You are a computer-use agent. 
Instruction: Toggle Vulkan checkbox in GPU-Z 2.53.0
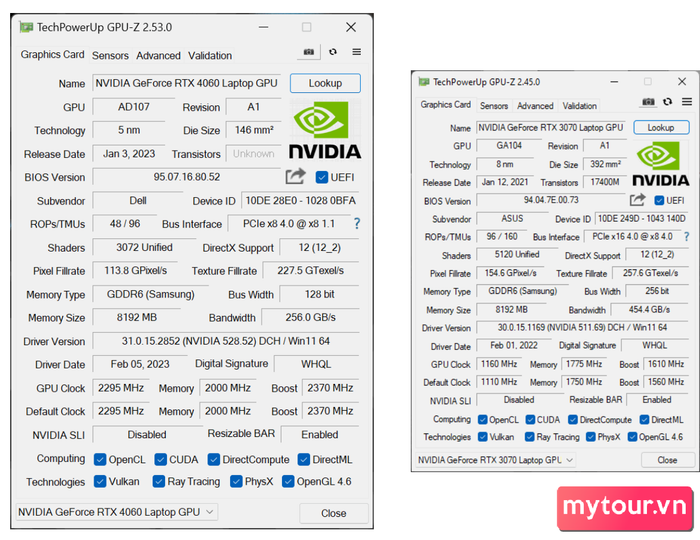[x=100, y=481]
